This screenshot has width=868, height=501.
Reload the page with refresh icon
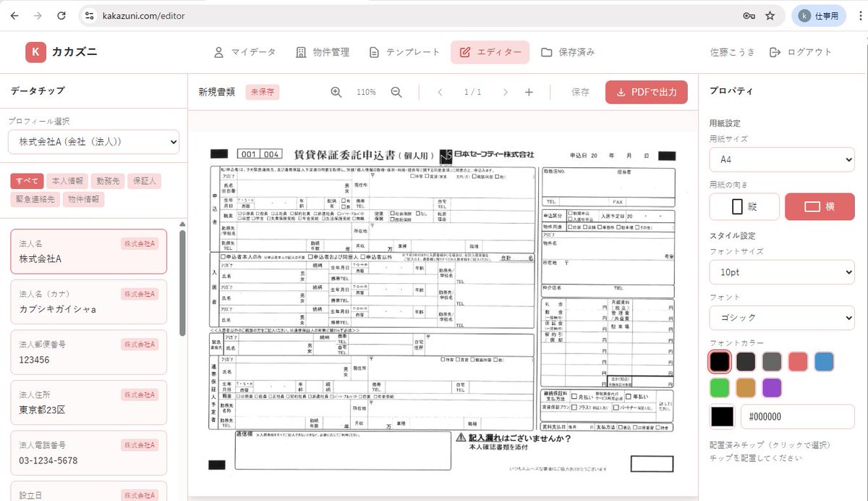coord(61,15)
